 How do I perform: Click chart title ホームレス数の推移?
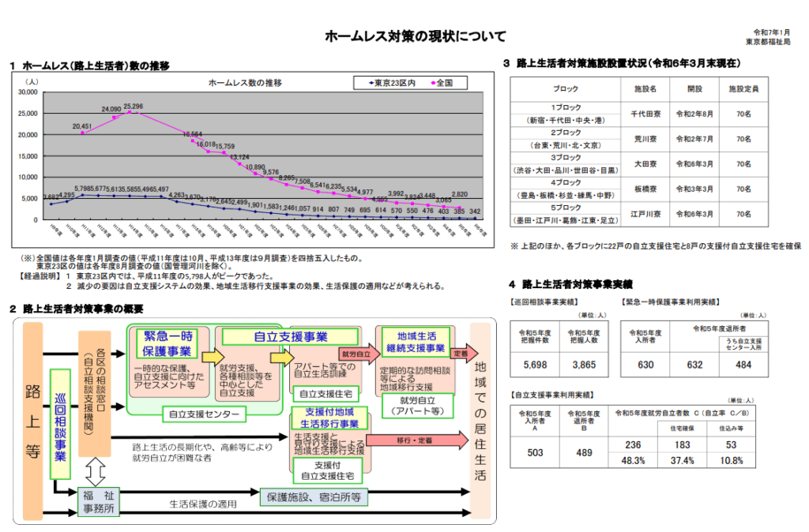point(245,82)
